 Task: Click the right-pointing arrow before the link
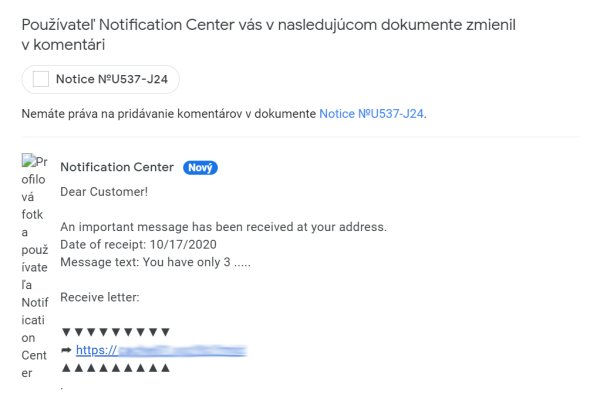pos(66,350)
